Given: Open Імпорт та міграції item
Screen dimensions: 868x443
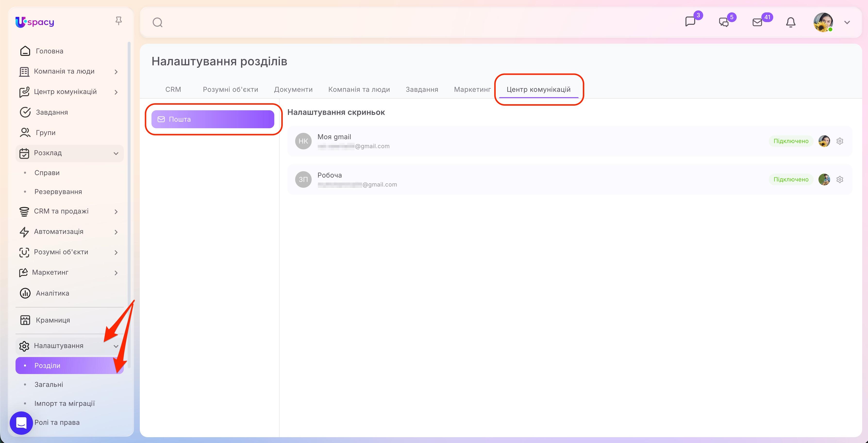Looking at the screenshot, I should pos(64,403).
